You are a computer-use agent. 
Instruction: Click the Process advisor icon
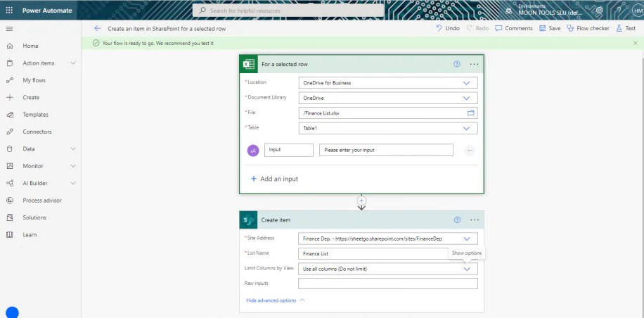[10, 201]
